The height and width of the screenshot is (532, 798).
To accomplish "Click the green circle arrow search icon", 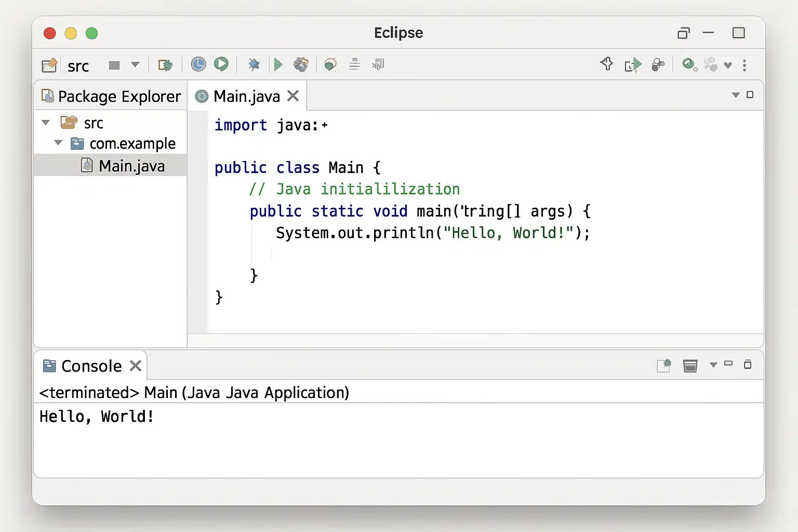I will [x=689, y=64].
